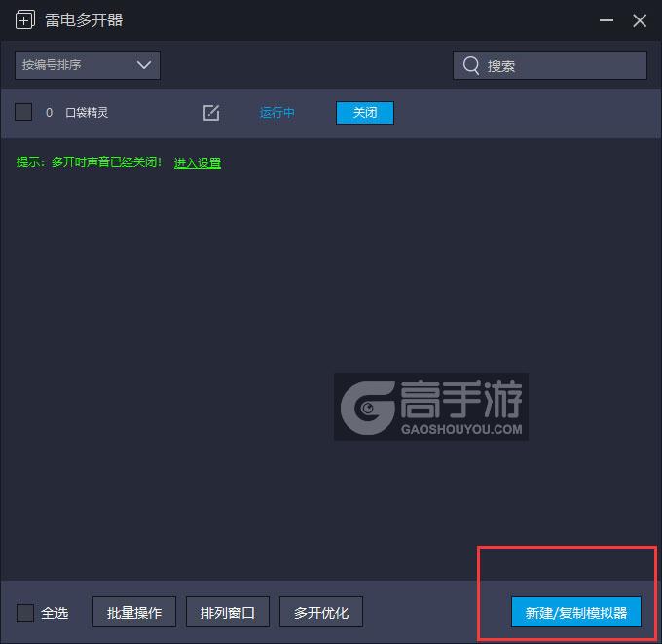Select the 口袋精灵 emulator name
662x644 pixels.
click(x=87, y=113)
